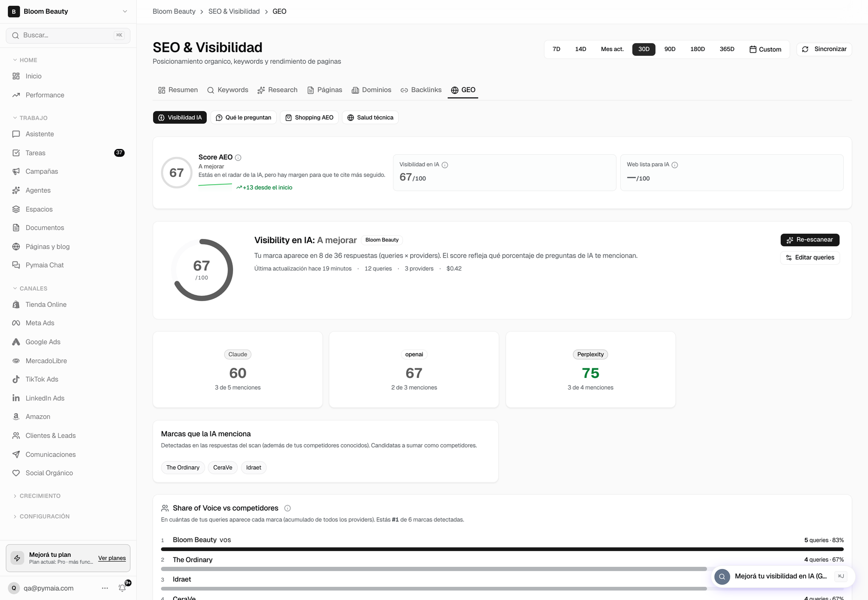Switch to Backlinks tab
This screenshot has height=600, width=868.
pyautogui.click(x=421, y=90)
